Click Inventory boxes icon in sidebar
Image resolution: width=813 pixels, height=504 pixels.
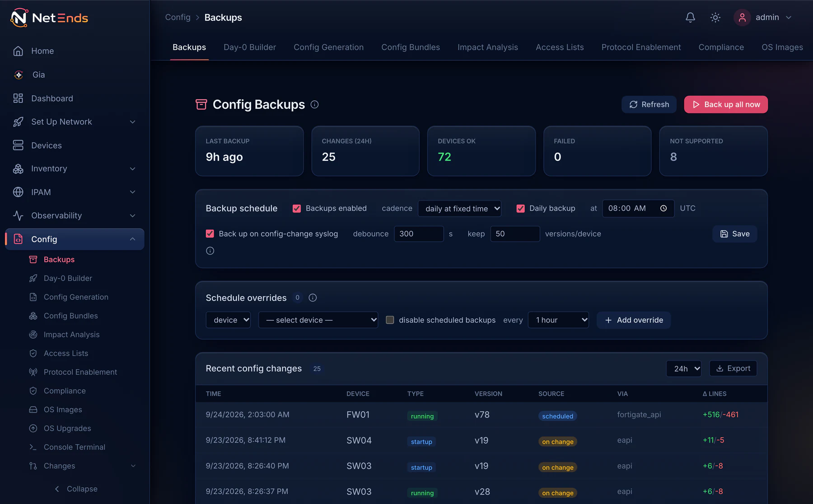point(18,169)
